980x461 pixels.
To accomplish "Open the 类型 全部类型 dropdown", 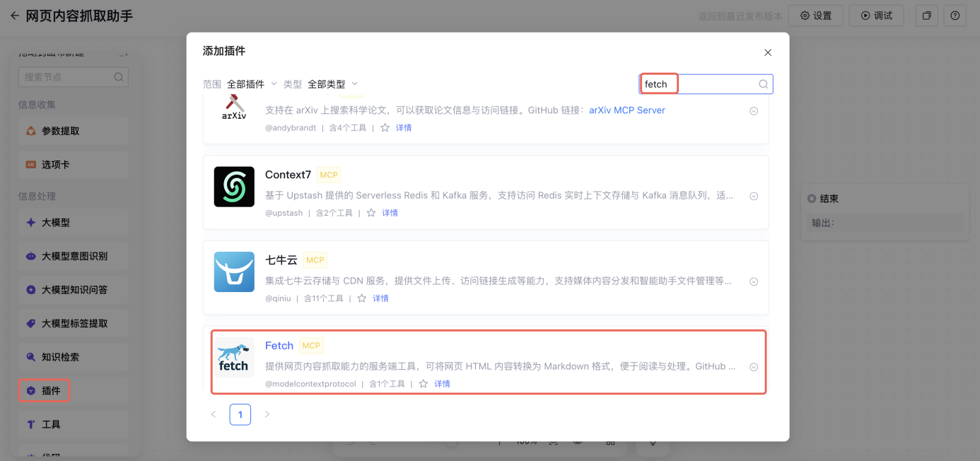I will click(332, 84).
